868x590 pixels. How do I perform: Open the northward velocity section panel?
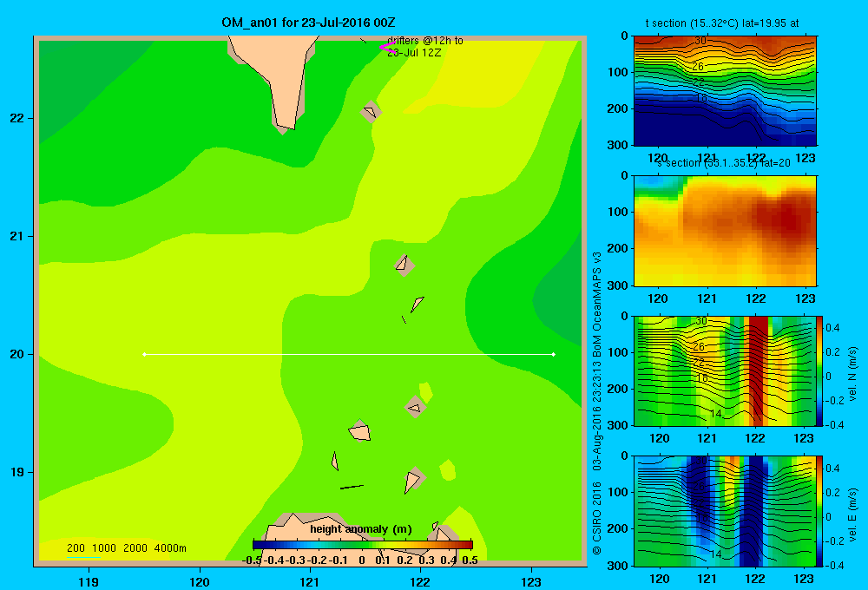(725, 370)
